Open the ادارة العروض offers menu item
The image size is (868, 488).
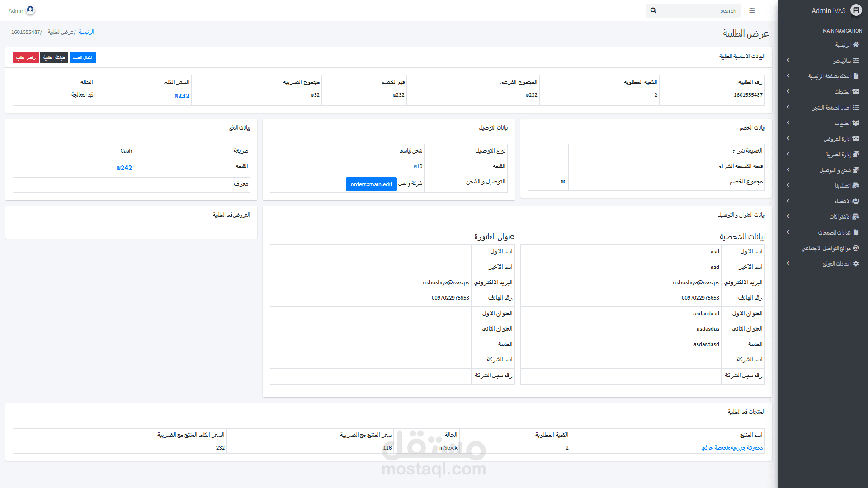[x=837, y=139]
